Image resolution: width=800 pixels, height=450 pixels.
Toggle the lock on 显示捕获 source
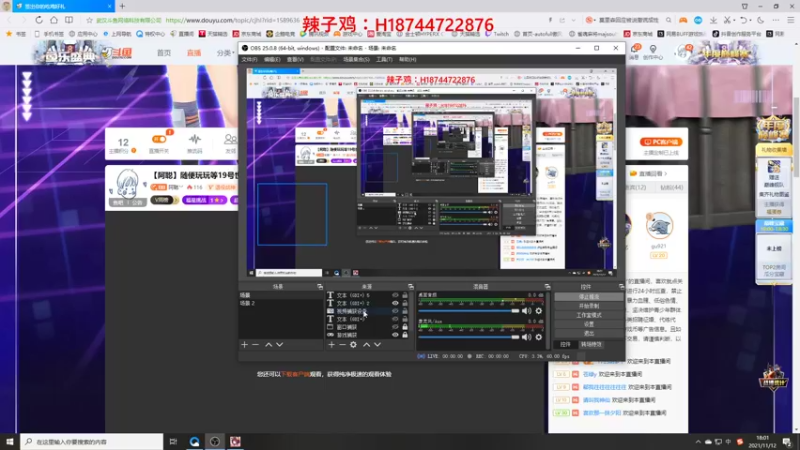click(x=405, y=335)
